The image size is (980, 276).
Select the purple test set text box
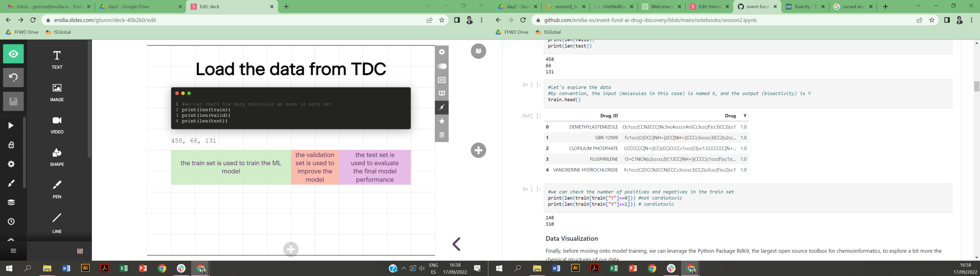[x=375, y=167]
